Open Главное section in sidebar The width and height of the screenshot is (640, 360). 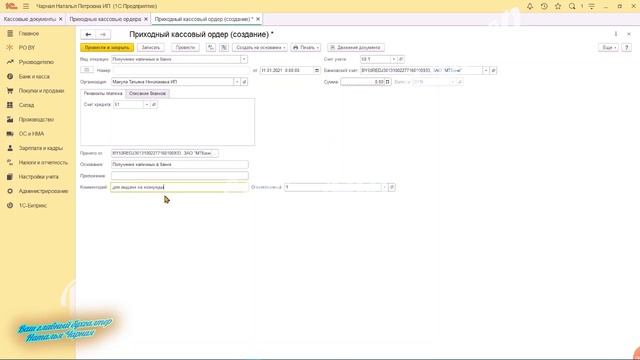29,33
